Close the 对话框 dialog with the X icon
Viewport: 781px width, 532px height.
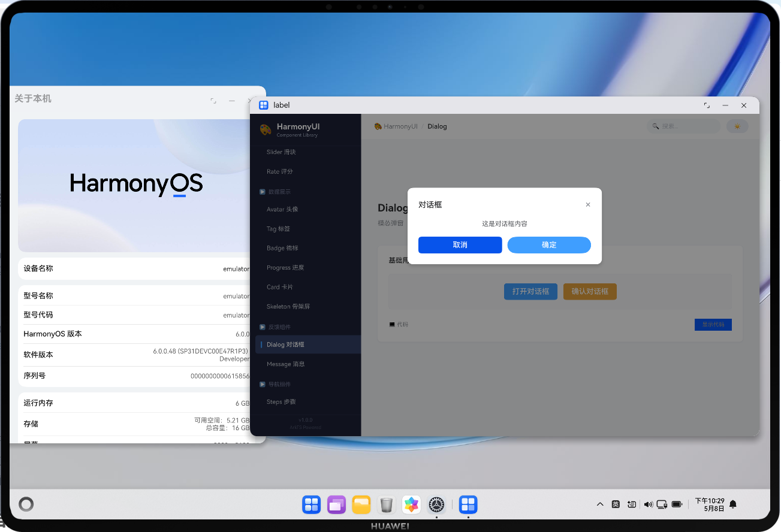(x=588, y=205)
